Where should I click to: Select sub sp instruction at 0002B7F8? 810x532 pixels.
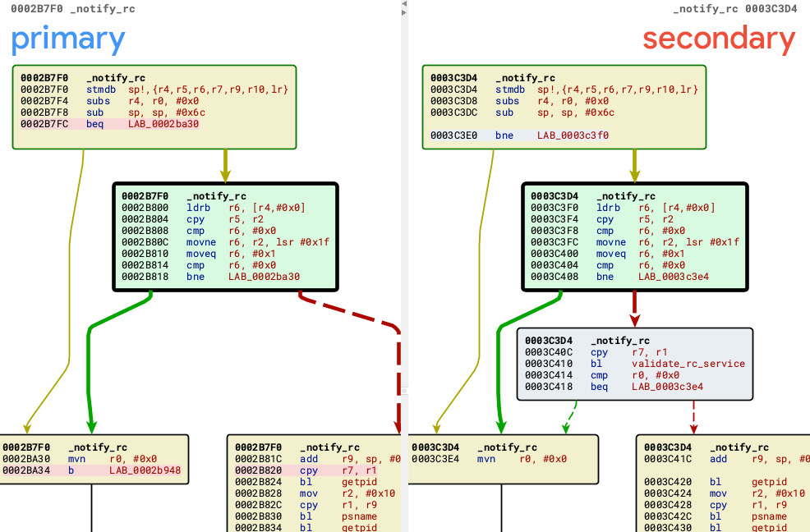(113, 112)
